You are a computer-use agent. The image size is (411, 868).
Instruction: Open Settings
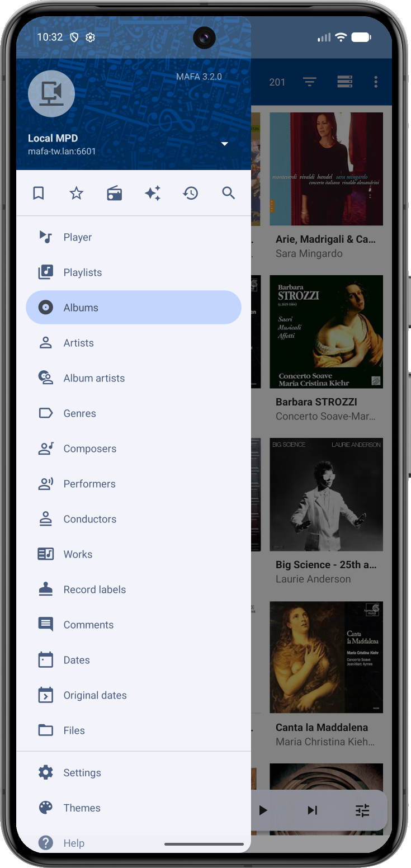point(82,772)
